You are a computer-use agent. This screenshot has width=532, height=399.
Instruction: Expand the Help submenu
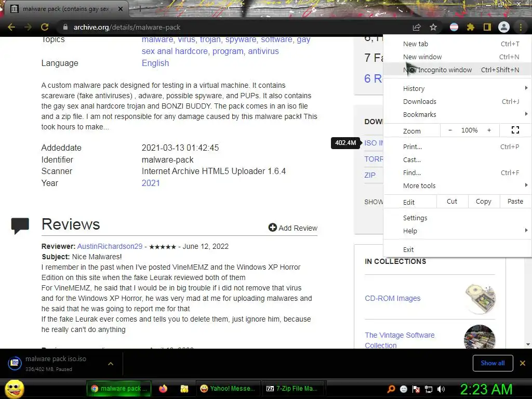tap(457, 231)
